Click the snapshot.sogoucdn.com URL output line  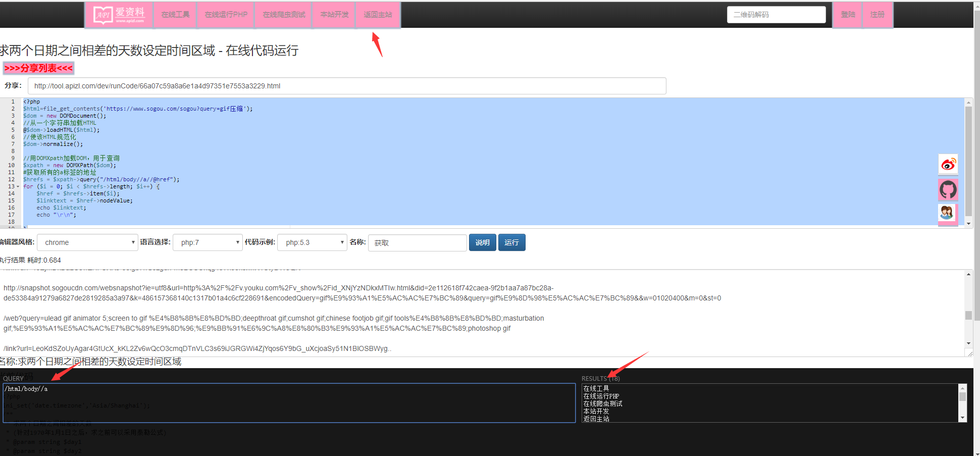[362, 293]
